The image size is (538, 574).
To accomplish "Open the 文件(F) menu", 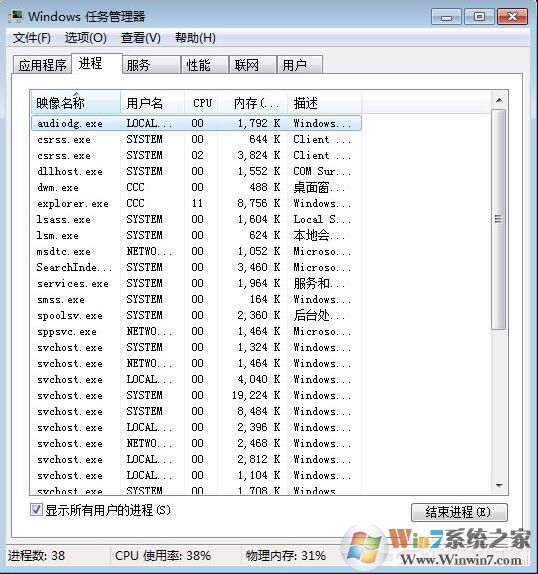I will pos(31,38).
